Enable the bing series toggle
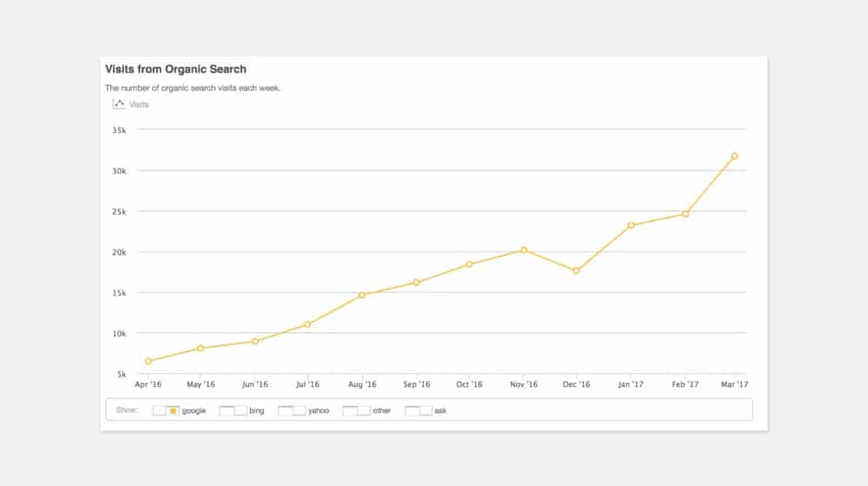The height and width of the screenshot is (486, 868). point(233,410)
